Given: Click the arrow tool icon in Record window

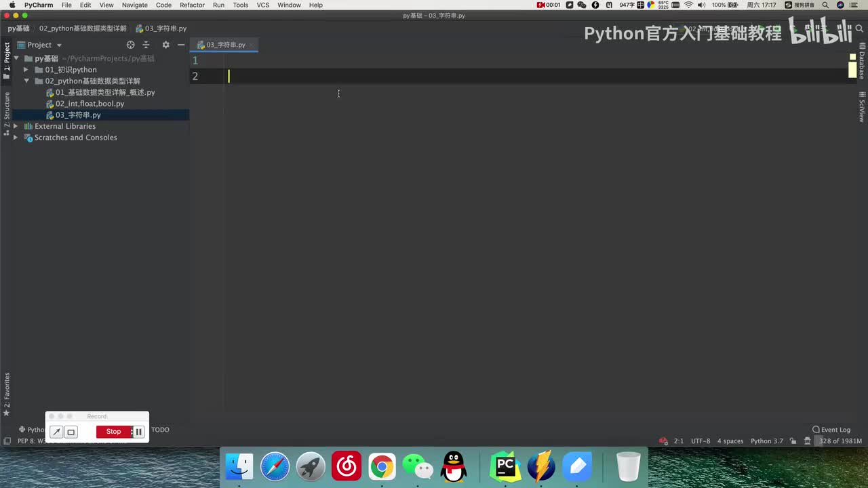Looking at the screenshot, I should [57, 432].
